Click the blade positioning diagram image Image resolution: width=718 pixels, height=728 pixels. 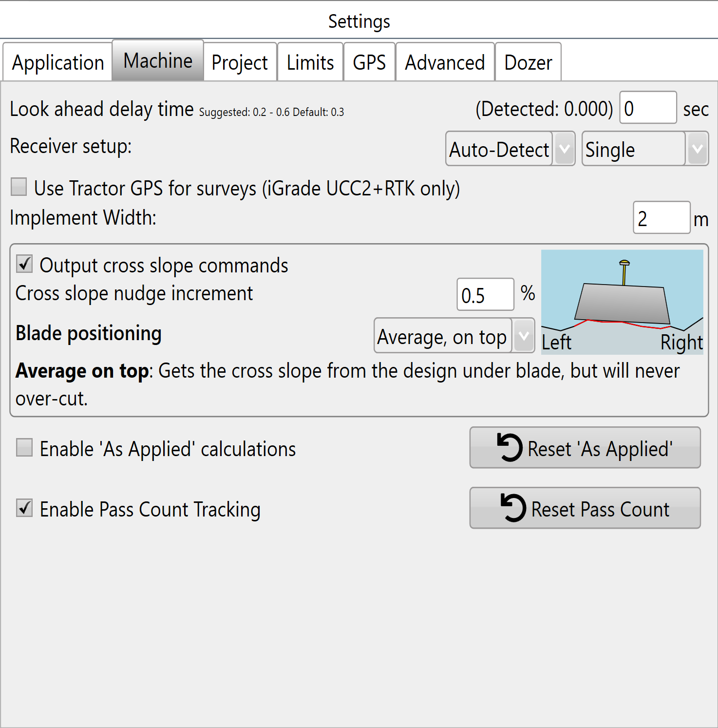coord(622,302)
